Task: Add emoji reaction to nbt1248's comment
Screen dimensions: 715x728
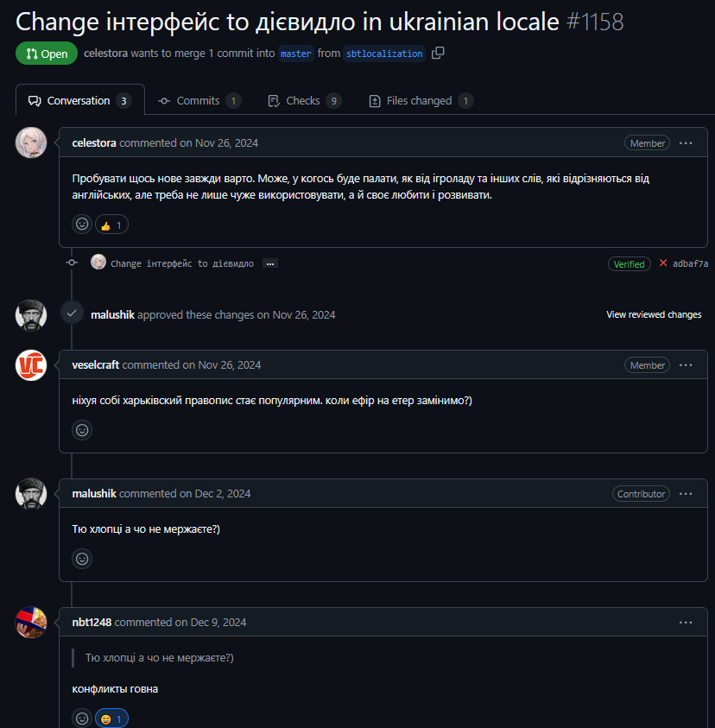Action: [x=82, y=719]
